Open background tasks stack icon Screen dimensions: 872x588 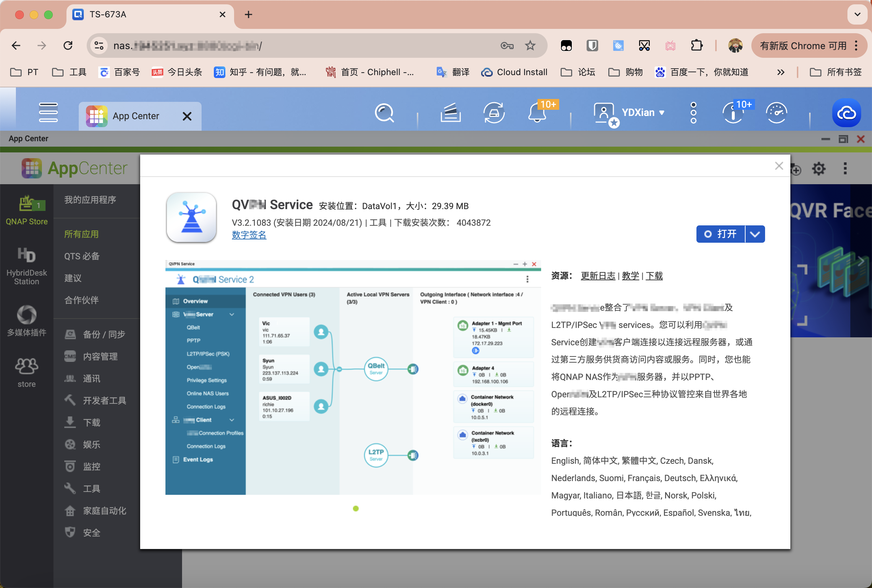[450, 113]
